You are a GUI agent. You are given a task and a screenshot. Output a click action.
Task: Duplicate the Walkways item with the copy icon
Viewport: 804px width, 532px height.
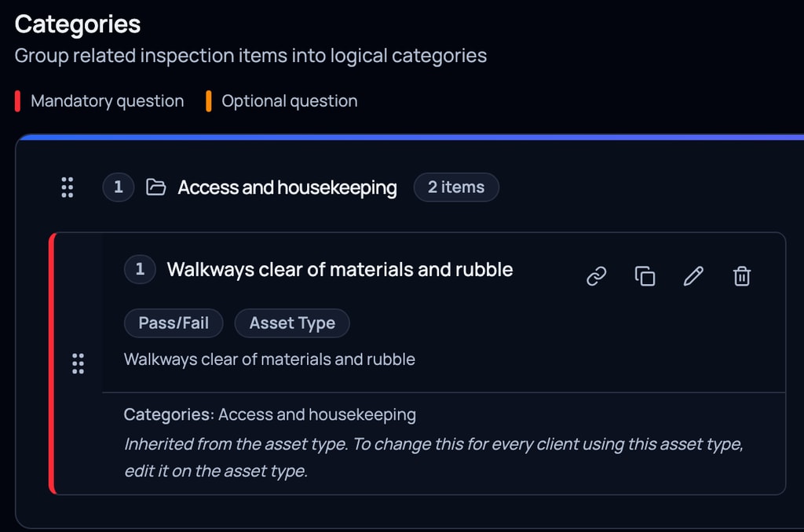click(645, 276)
